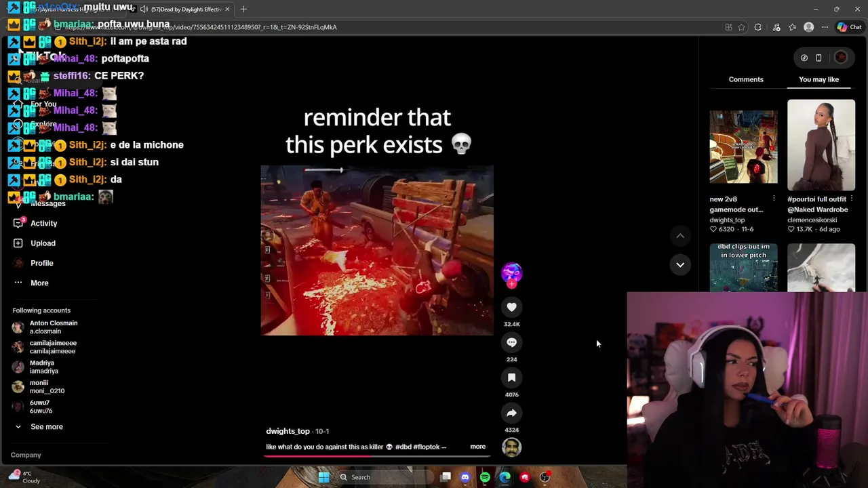This screenshot has height=488, width=868.
Task: Close the Dead by Daylight browser tab
Action: pos(227,9)
